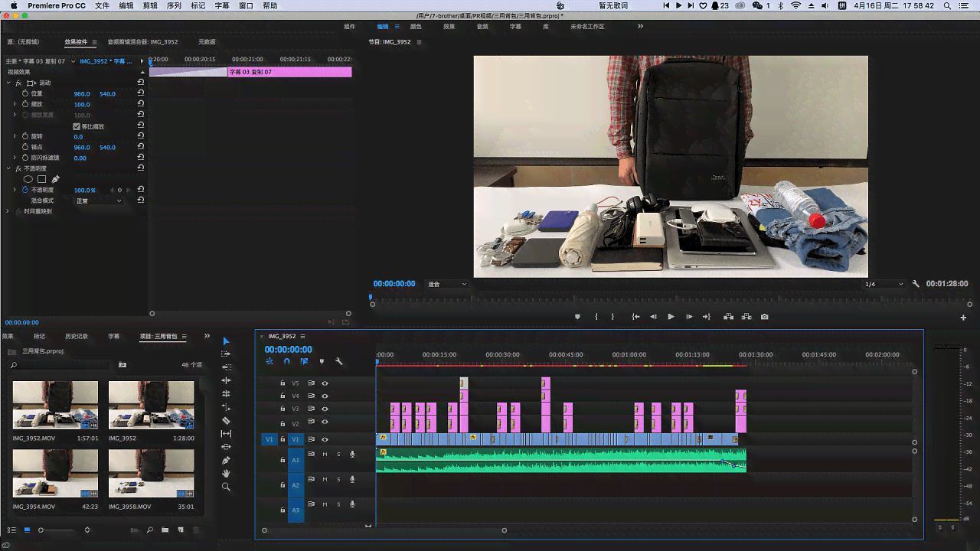Open Timeline Display Settings wrench
Image resolution: width=980 pixels, height=551 pixels.
point(339,361)
